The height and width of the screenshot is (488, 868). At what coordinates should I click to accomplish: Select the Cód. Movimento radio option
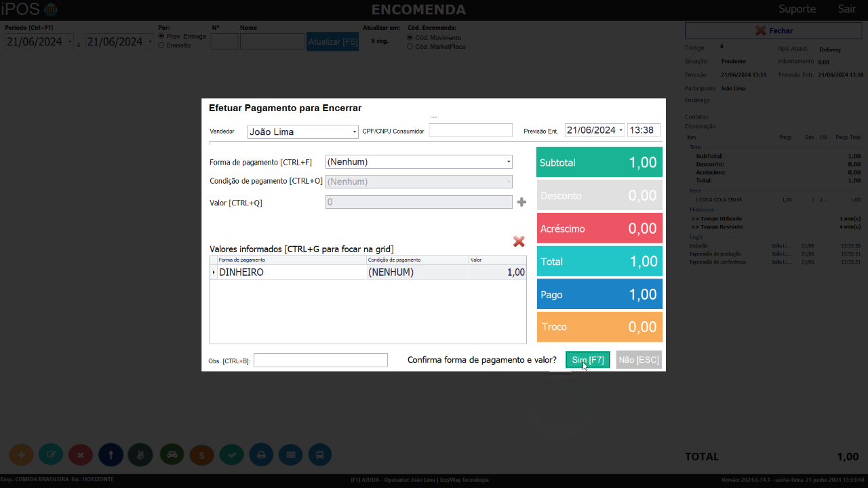coord(410,38)
